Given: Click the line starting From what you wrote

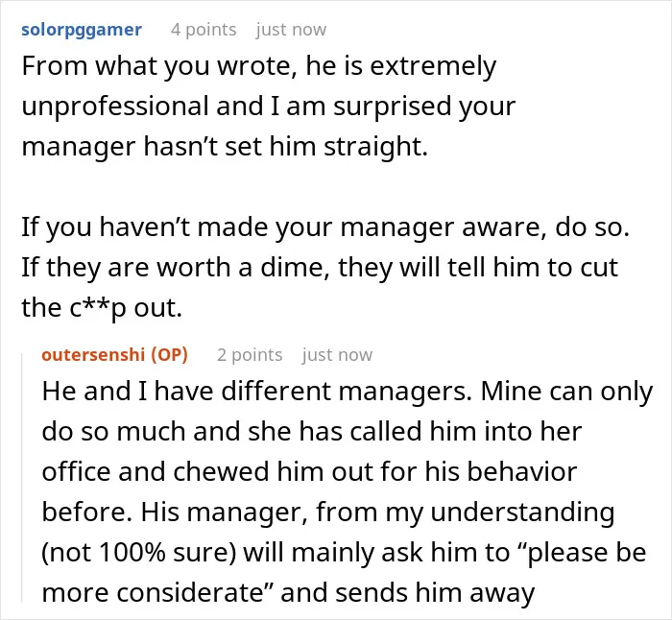Looking at the screenshot, I should 259,66.
